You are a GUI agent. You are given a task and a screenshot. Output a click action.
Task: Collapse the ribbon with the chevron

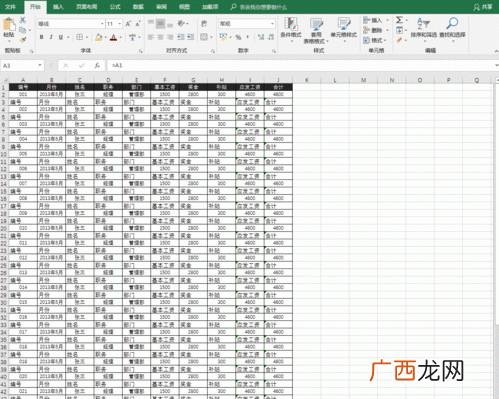click(496, 51)
